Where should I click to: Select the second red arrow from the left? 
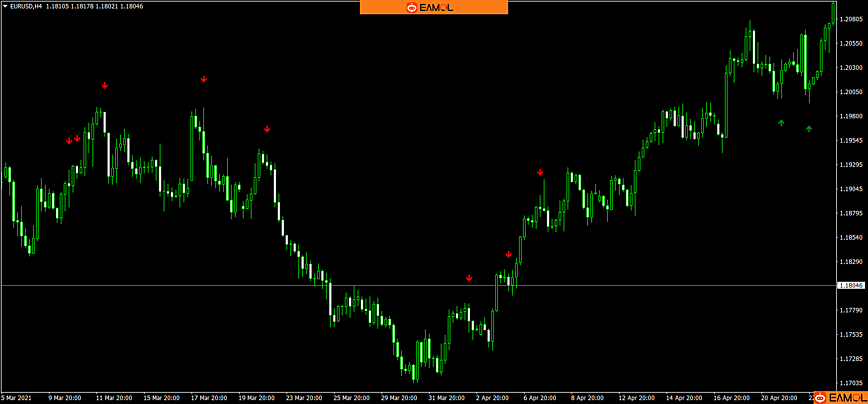(77, 139)
